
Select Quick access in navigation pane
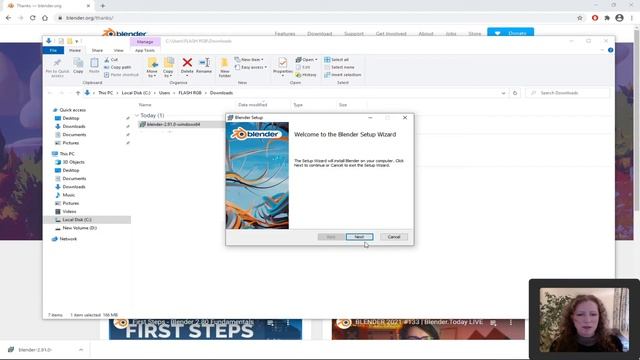tap(73, 110)
